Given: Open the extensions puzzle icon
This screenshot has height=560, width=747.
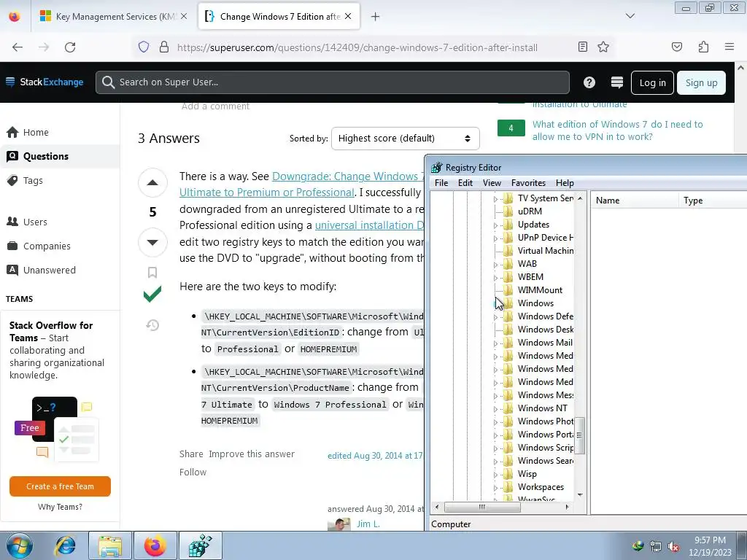Looking at the screenshot, I should pyautogui.click(x=703, y=47).
